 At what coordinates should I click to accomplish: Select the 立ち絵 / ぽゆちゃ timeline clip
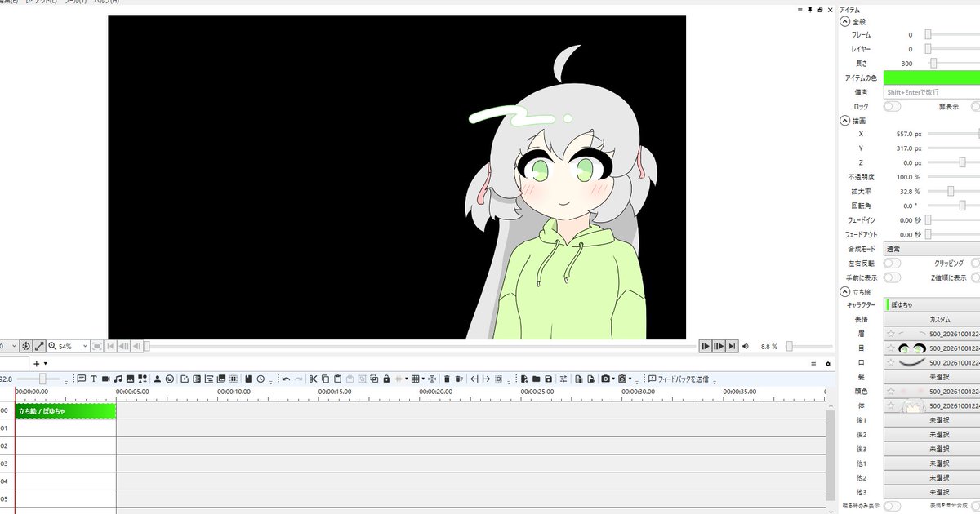pyautogui.click(x=65, y=410)
